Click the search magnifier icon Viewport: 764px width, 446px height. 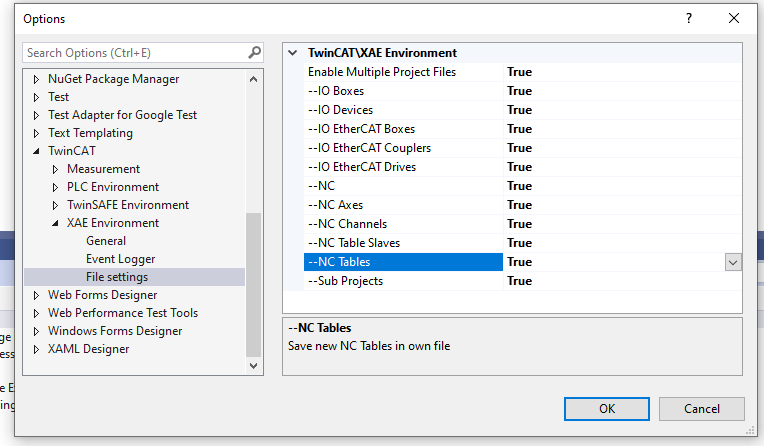click(254, 52)
